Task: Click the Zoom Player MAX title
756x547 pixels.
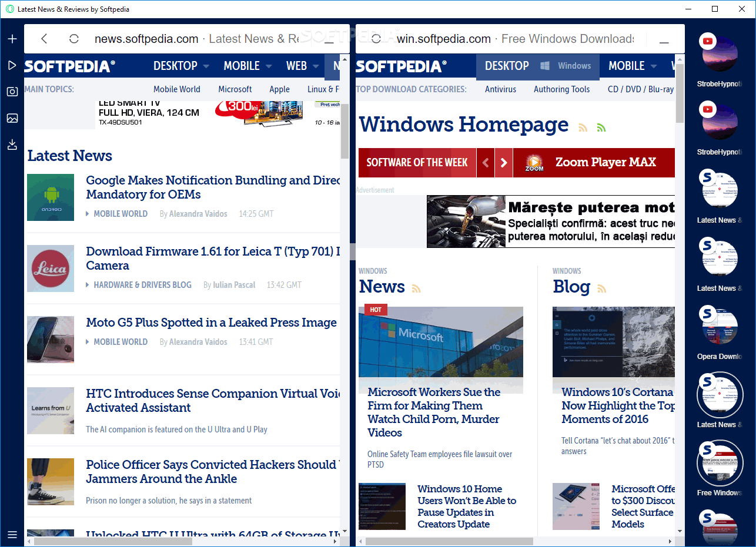Action: click(606, 163)
